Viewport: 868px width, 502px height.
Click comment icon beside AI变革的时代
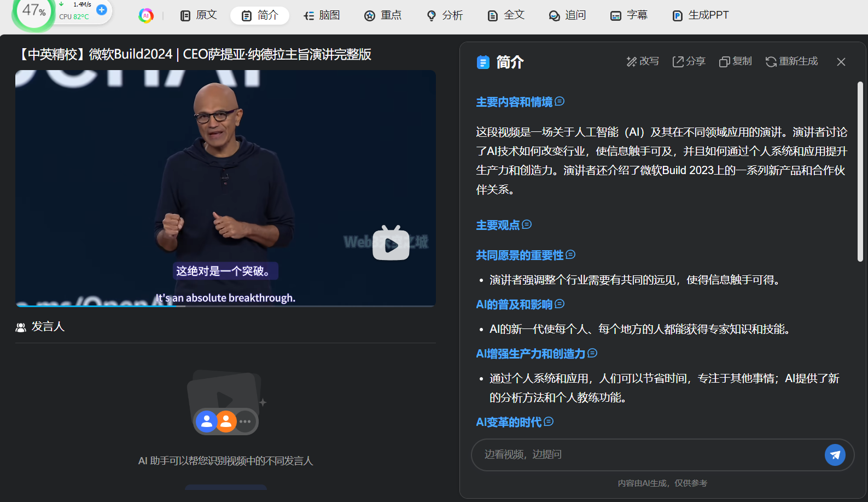(549, 422)
